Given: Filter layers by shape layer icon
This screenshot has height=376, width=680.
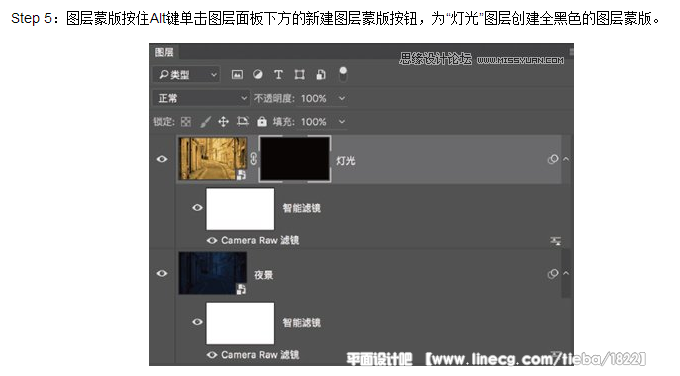Looking at the screenshot, I should [299, 75].
